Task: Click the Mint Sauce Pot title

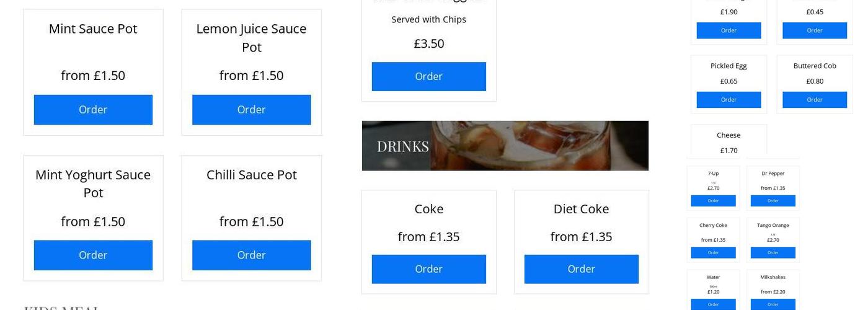Action: click(93, 29)
